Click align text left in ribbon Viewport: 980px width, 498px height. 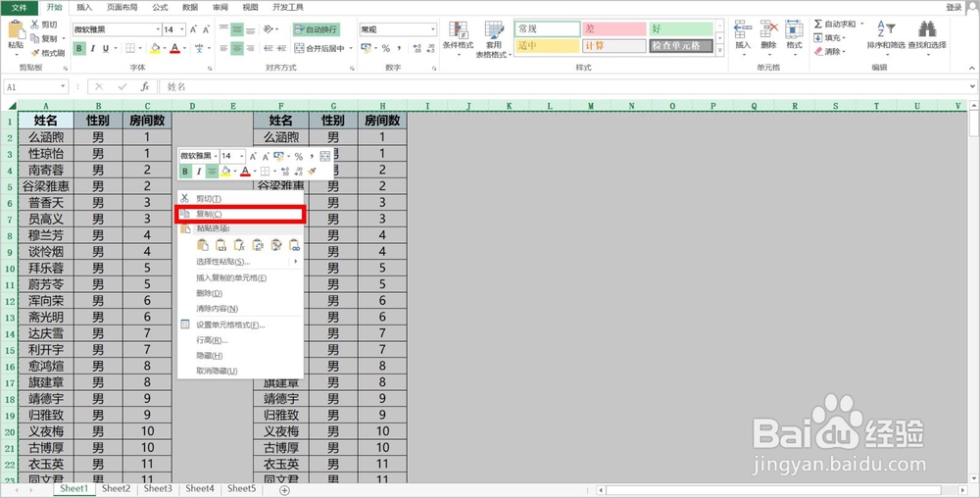(223, 48)
